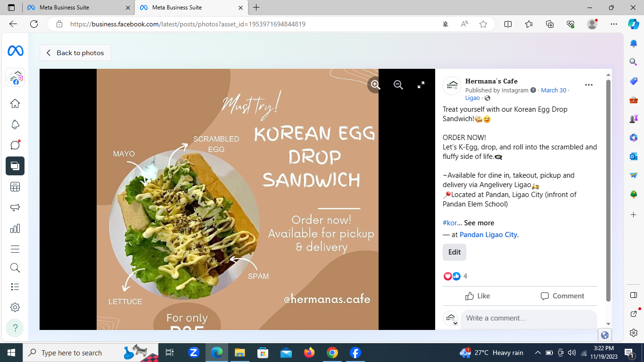Open the Edge sidebar Tools briefcase icon
The width and height of the screenshot is (644, 362).
point(634,100)
